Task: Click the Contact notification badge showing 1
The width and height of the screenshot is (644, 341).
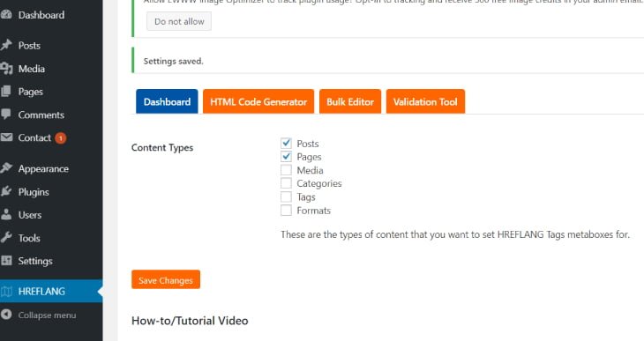Action: coord(60,138)
